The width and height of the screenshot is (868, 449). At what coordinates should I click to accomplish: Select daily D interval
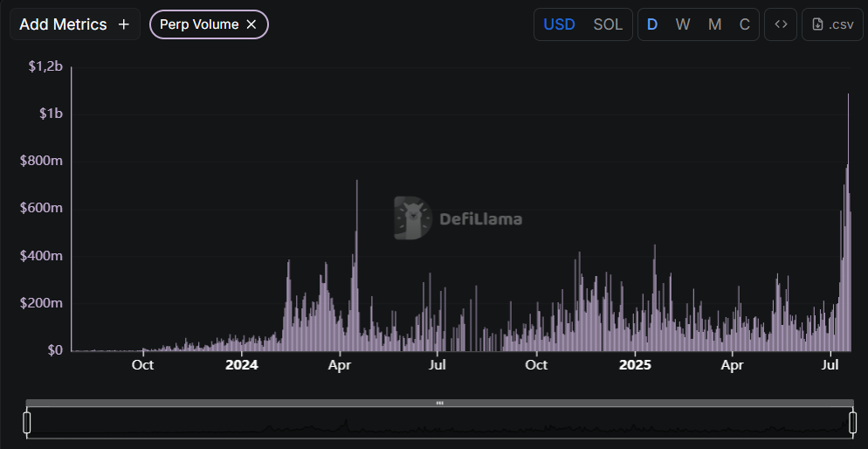[652, 24]
